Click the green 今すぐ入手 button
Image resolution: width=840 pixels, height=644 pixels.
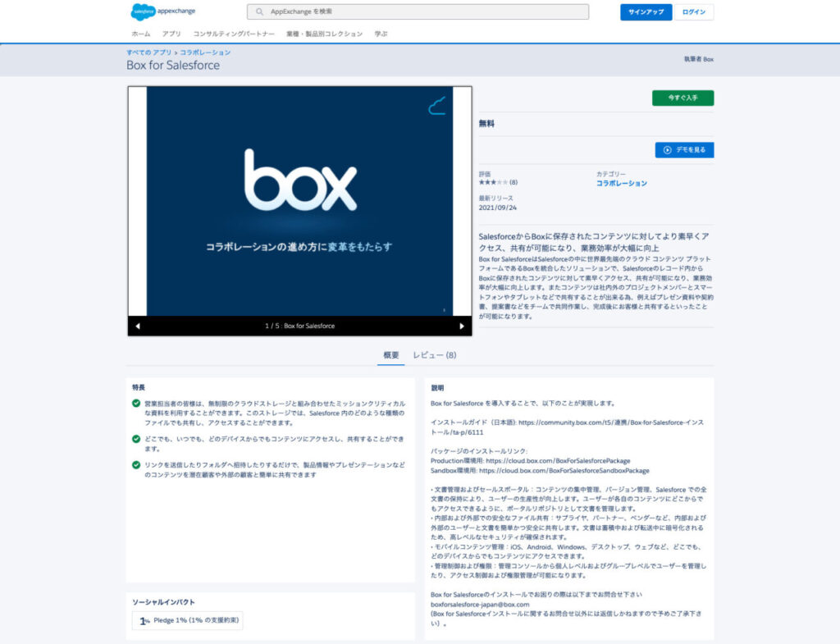(x=682, y=98)
